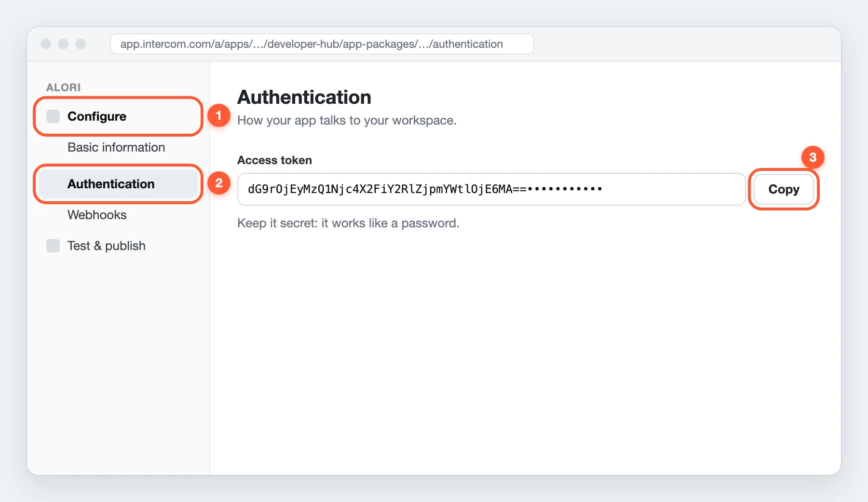Click the Copy access token button
The height and width of the screenshot is (502, 868).
coord(784,189)
